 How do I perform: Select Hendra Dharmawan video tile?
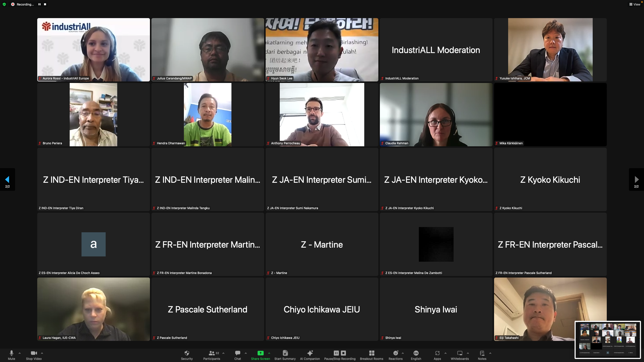pos(208,115)
